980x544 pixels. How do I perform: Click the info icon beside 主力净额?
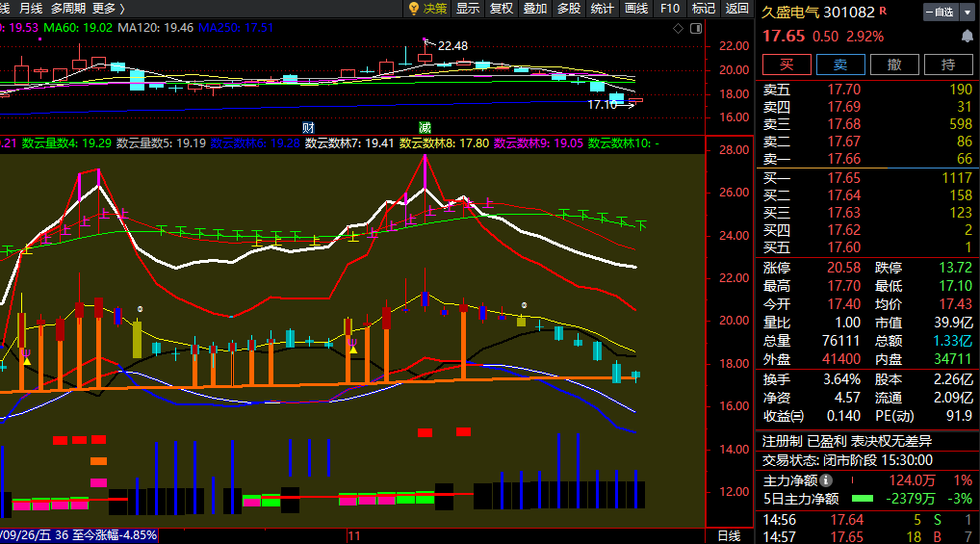pos(826,480)
